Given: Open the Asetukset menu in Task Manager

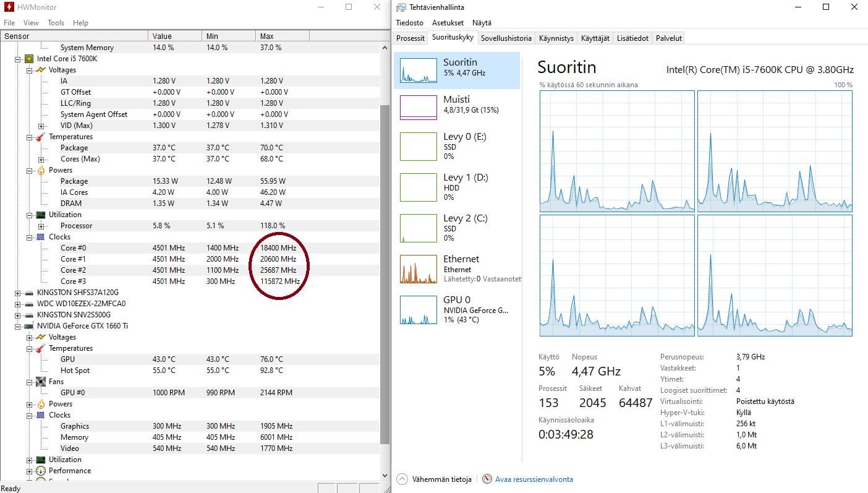Looking at the screenshot, I should (x=448, y=22).
